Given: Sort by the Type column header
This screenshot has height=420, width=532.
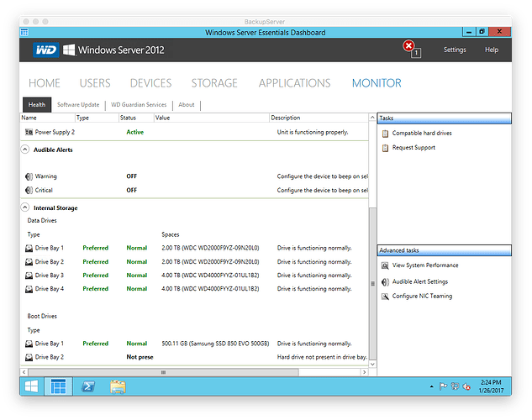Looking at the screenshot, I should click(x=97, y=118).
